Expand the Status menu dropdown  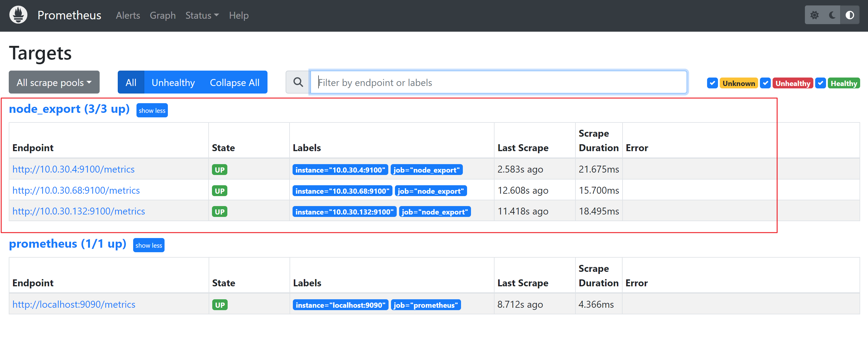click(202, 15)
